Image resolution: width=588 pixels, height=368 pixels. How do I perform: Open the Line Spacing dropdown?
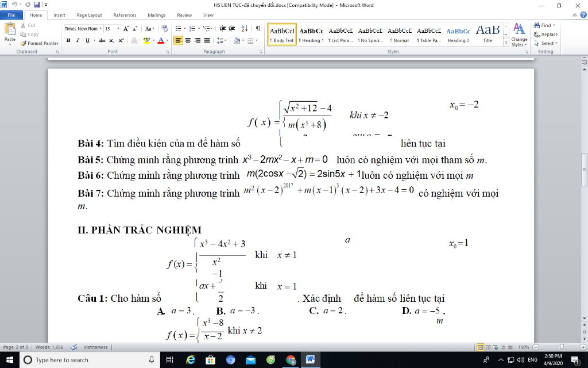222,40
